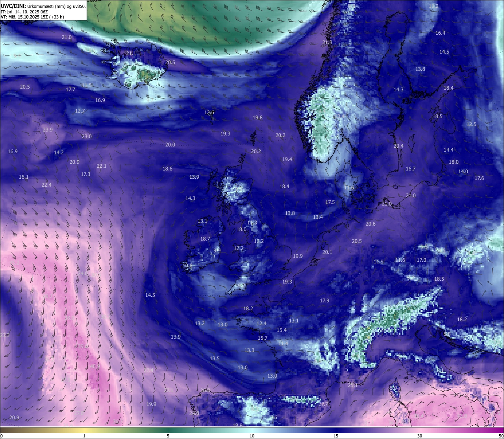Click the map value '20.1'
Screen dimensions: 504x439
[327, 252]
